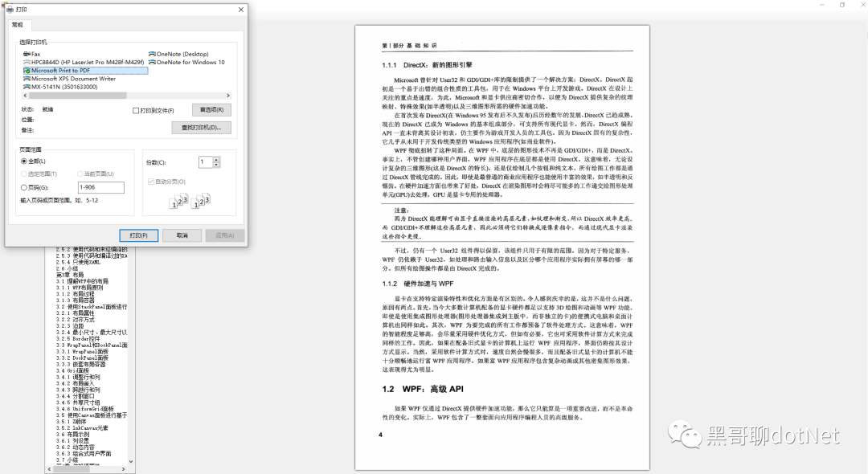Viewport: 868px width, 474px height.
Task: Open bookmark 3.6.3 组合式用户界面
Action: pyautogui.click(x=84, y=454)
